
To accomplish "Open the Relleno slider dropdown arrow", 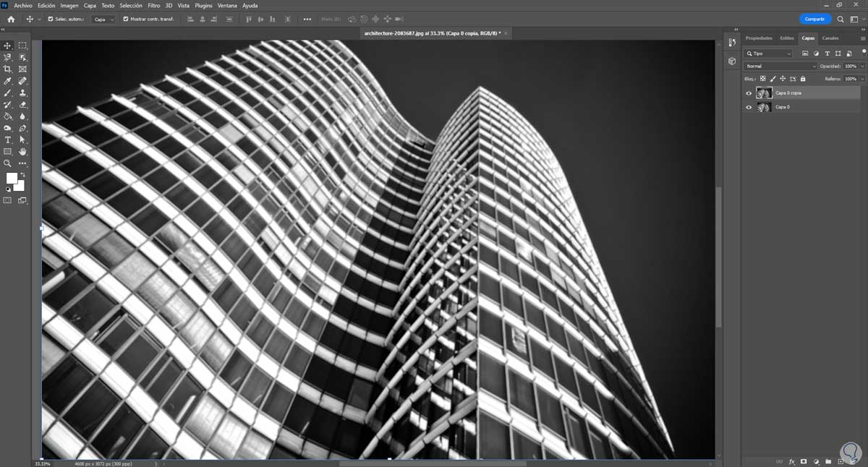I will pos(861,78).
